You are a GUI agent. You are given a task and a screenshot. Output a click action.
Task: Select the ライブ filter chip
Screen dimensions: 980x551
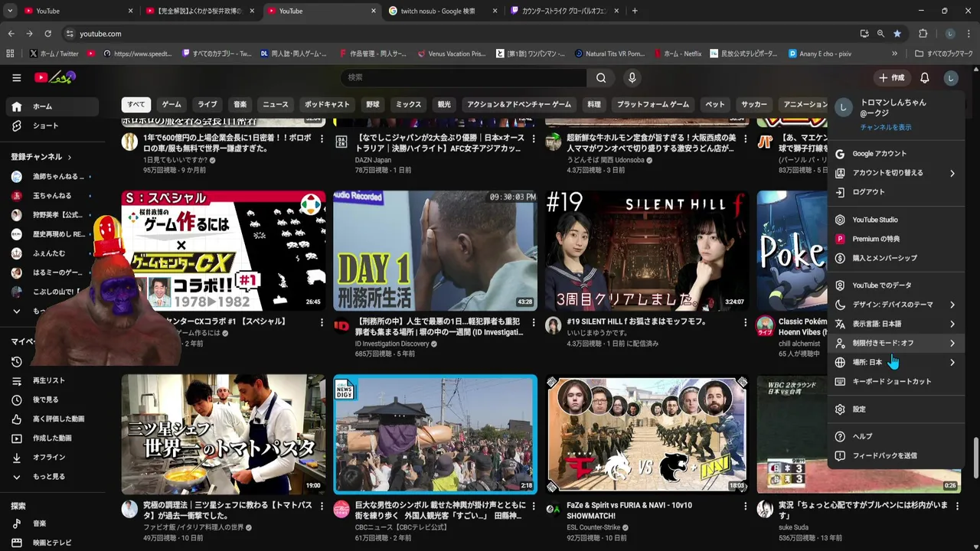(207, 104)
